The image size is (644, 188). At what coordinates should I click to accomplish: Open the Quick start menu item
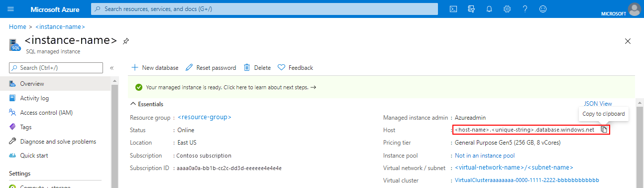pyautogui.click(x=55, y=156)
